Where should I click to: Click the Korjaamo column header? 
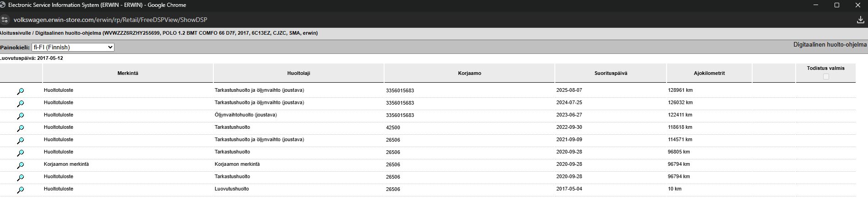pos(469,73)
